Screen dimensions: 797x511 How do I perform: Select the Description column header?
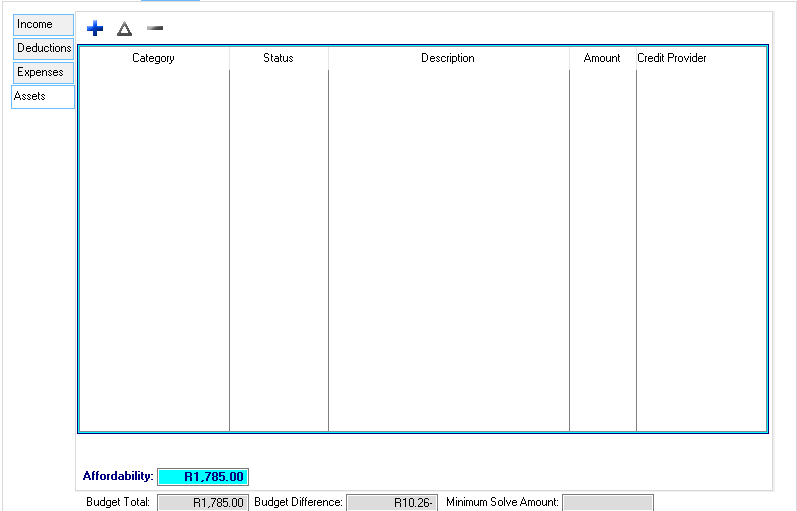pyautogui.click(x=447, y=58)
